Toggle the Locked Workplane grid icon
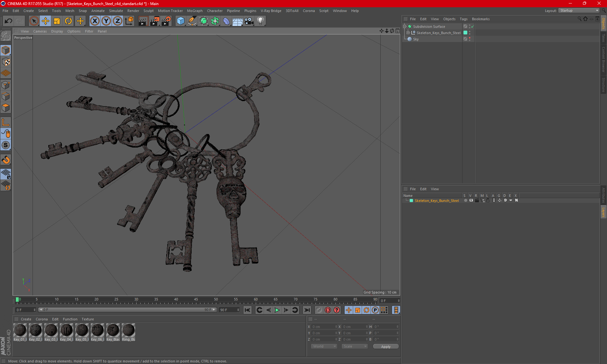 click(x=6, y=174)
